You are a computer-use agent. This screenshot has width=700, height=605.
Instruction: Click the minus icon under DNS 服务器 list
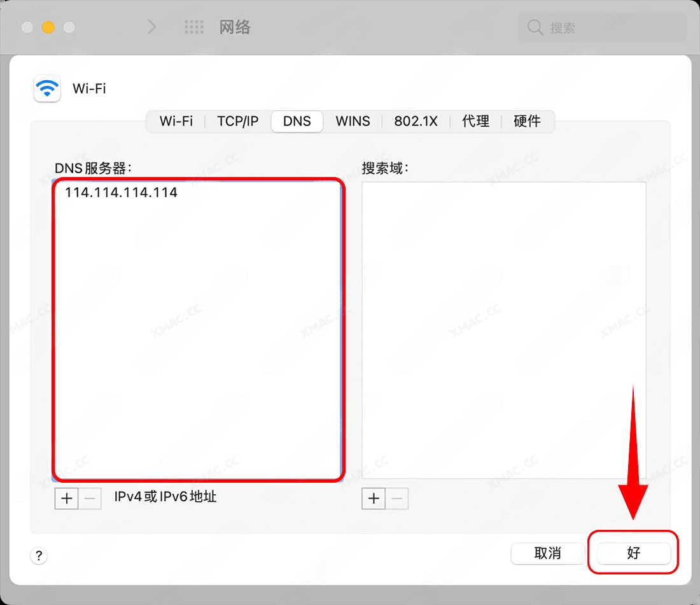point(90,499)
